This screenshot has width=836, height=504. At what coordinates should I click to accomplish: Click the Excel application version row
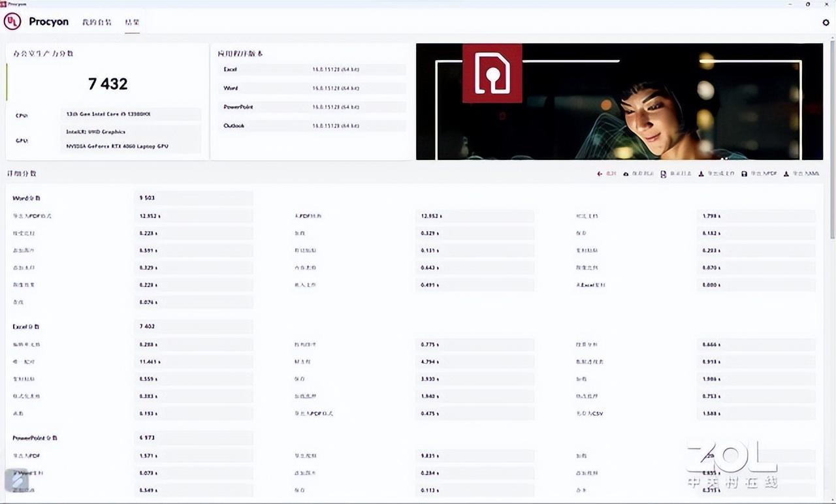tap(312, 69)
